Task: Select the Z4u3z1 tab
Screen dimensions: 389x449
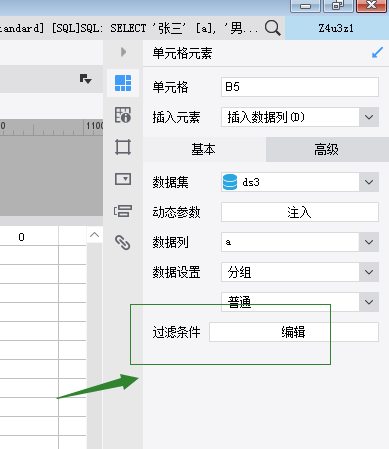Action: click(x=336, y=28)
